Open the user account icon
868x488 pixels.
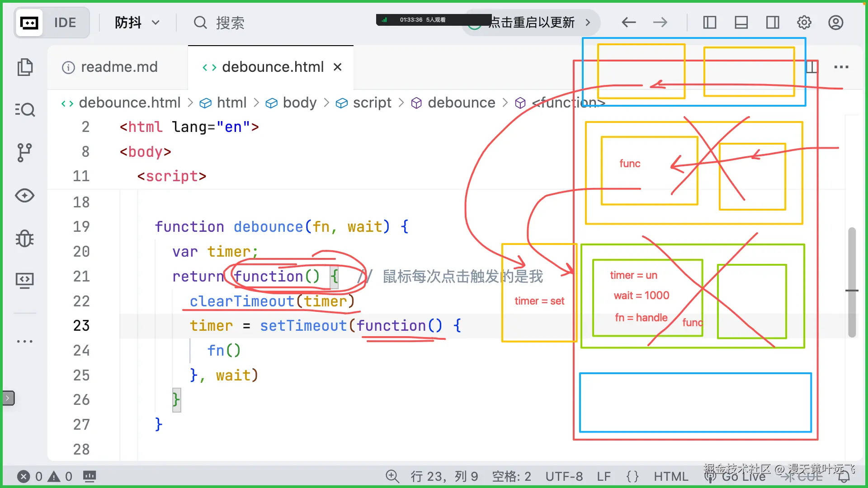pyautogui.click(x=835, y=22)
